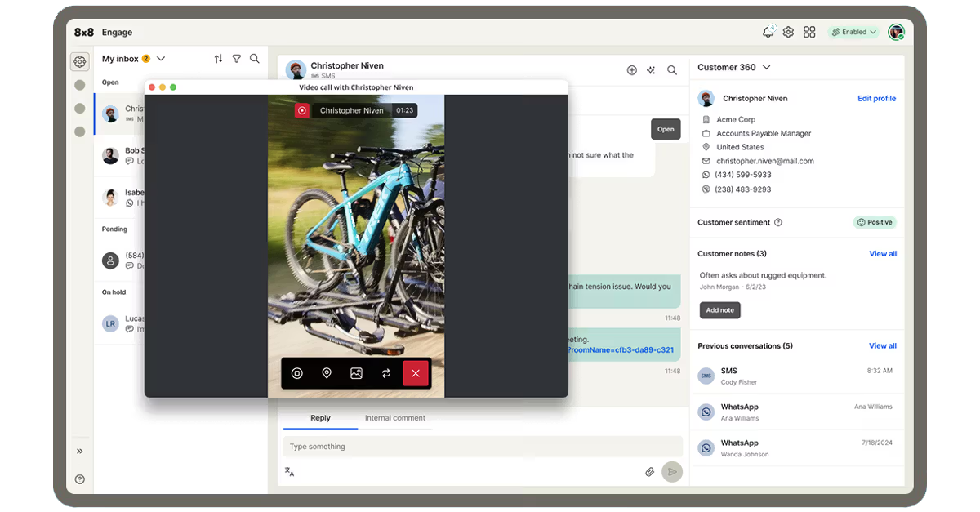Open the apps grid in the top bar
The width and height of the screenshot is (980, 512).
809,32
